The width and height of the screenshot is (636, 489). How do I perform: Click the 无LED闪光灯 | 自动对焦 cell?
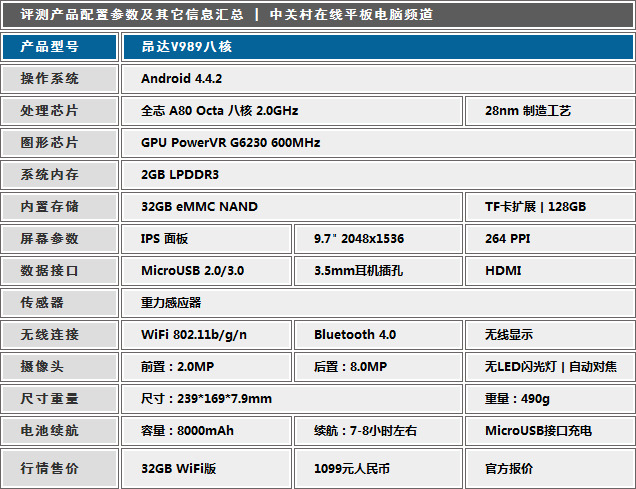[550, 367]
